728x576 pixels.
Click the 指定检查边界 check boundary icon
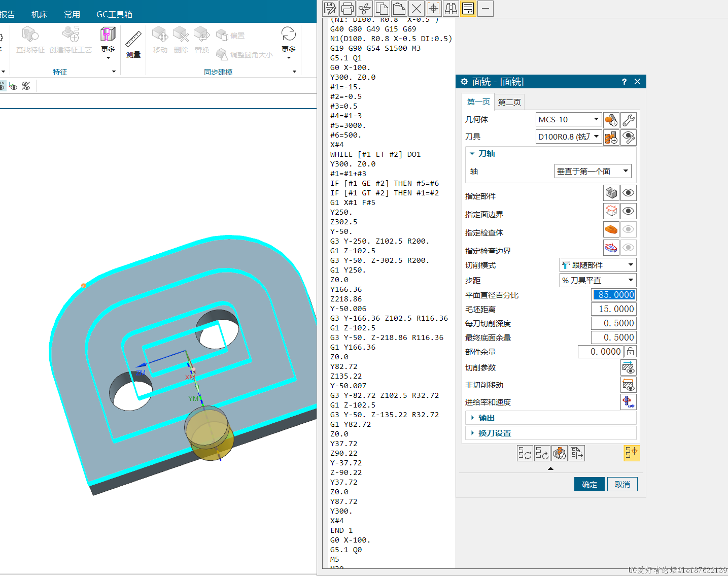point(611,248)
